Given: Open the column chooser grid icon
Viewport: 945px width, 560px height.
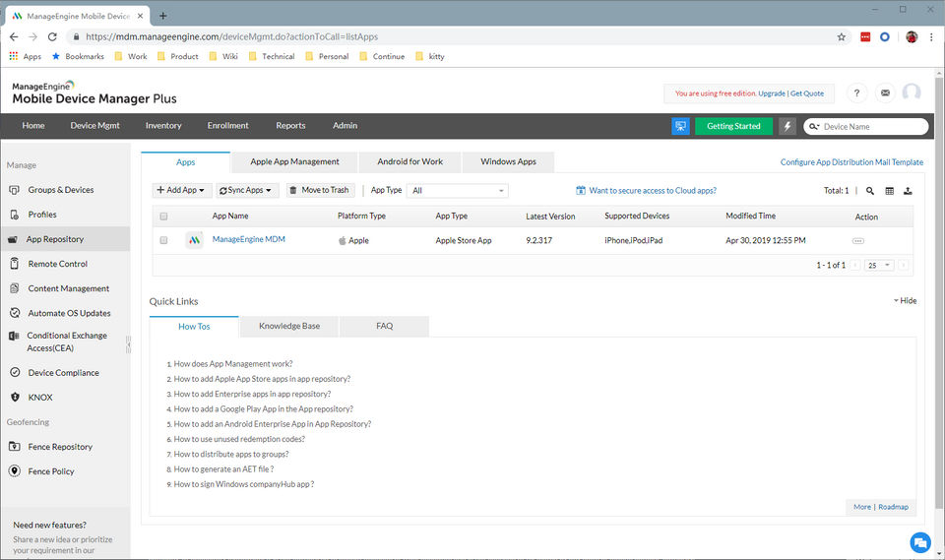Looking at the screenshot, I should [x=889, y=191].
